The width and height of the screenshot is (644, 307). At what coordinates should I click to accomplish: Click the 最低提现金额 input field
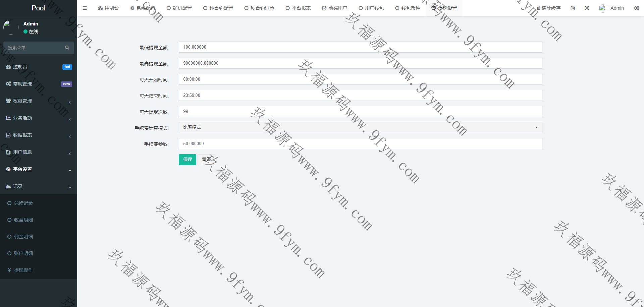pos(360,47)
